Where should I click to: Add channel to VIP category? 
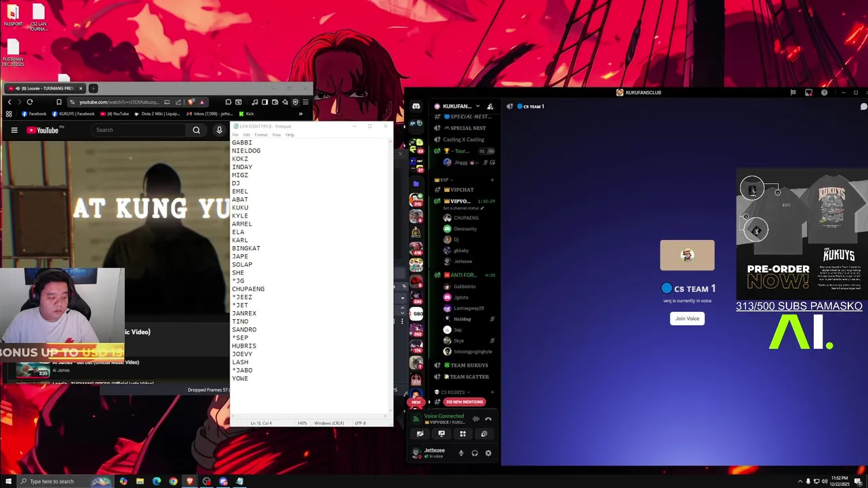pos(492,180)
